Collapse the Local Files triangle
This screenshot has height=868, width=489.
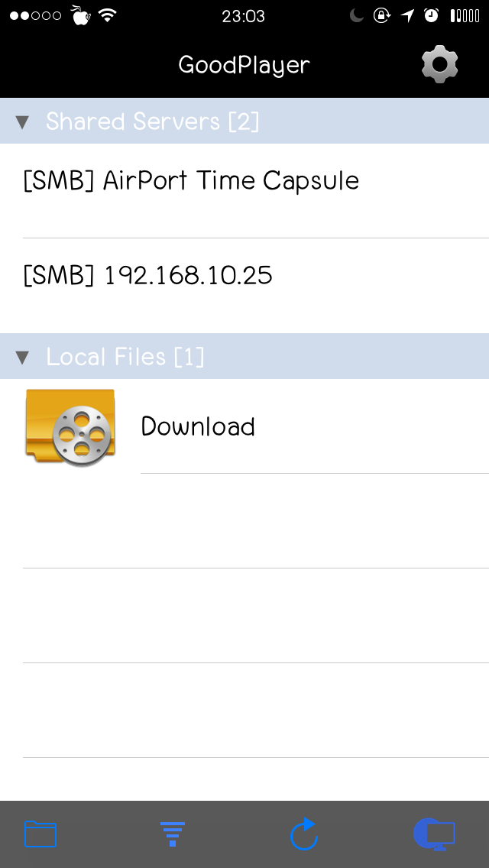(x=22, y=357)
